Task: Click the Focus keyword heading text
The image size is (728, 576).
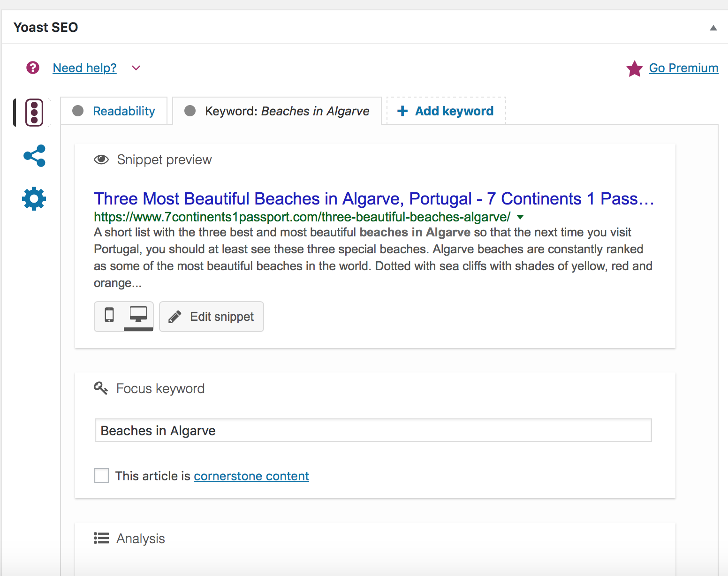Action: point(160,388)
